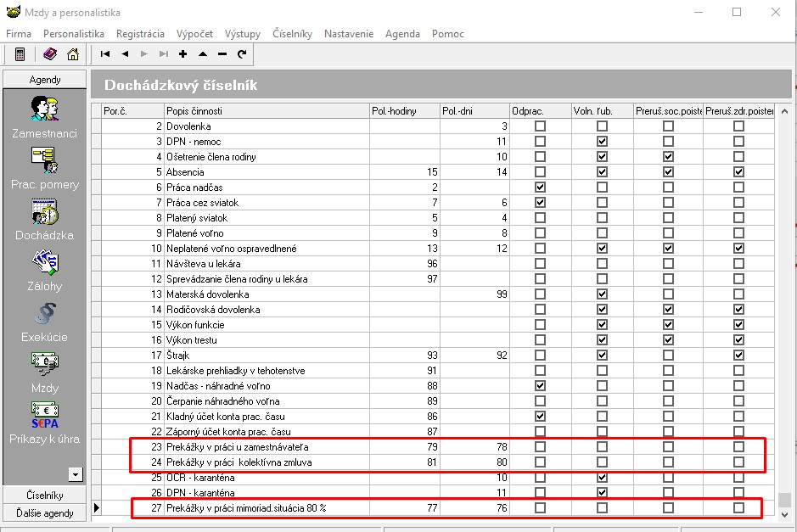
Task: Go to next record arrow
Action: coord(144,53)
